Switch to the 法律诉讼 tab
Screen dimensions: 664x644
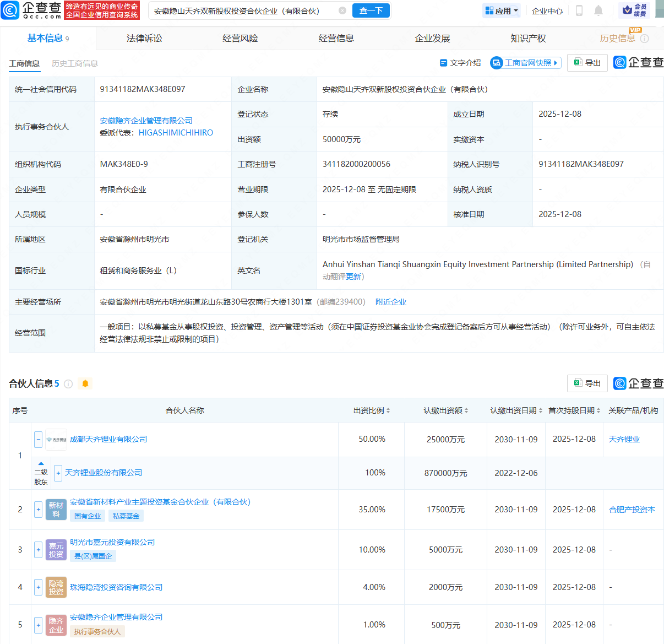(143, 37)
